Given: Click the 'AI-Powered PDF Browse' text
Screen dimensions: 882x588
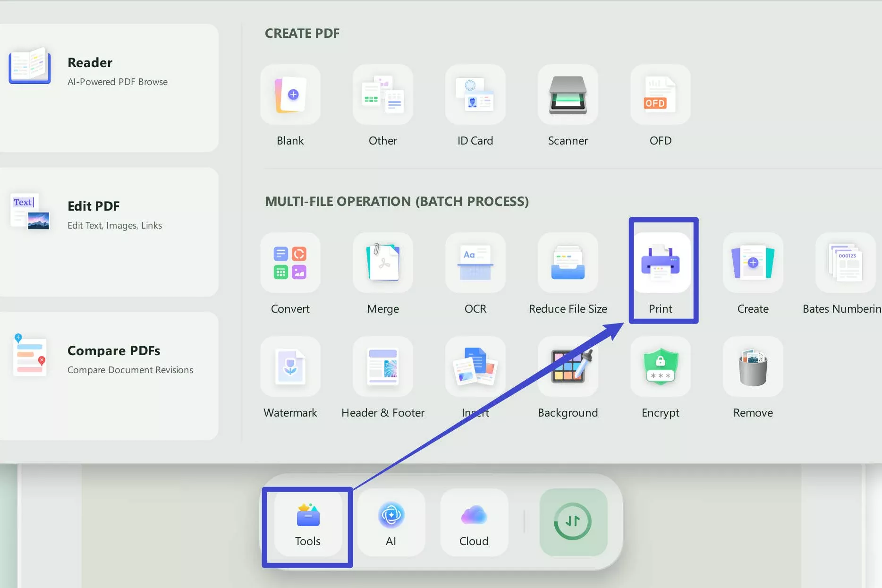Looking at the screenshot, I should [x=118, y=82].
